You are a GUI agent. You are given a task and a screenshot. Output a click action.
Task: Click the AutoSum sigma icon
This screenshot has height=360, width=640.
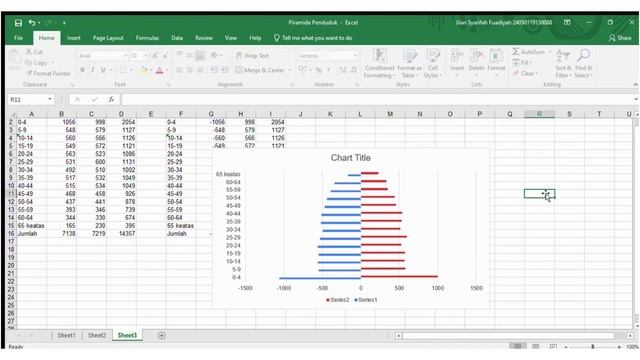516,52
